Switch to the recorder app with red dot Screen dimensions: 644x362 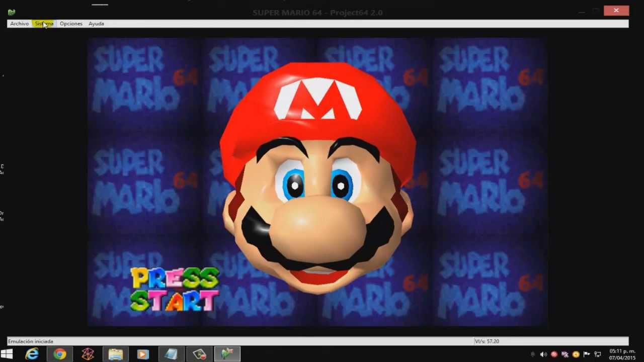(199, 354)
